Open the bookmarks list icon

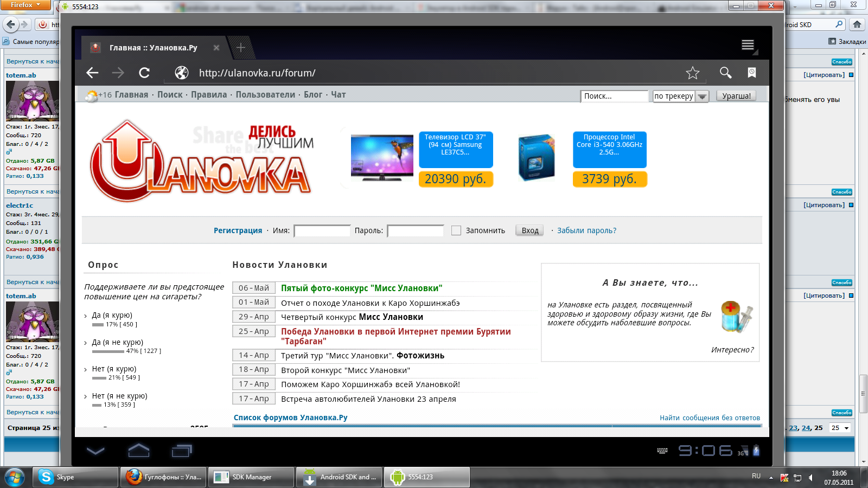click(x=752, y=73)
